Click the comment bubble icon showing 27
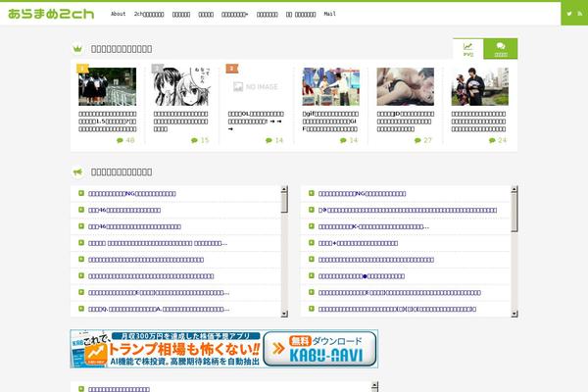The image size is (588, 392). (417, 140)
